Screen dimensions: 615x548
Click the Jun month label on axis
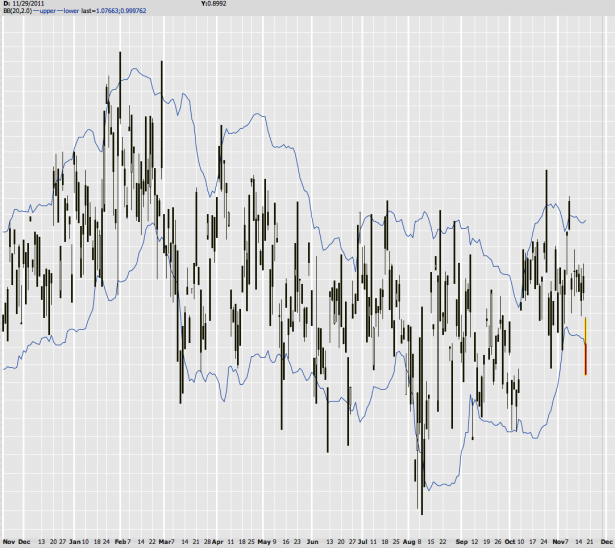tap(312, 542)
